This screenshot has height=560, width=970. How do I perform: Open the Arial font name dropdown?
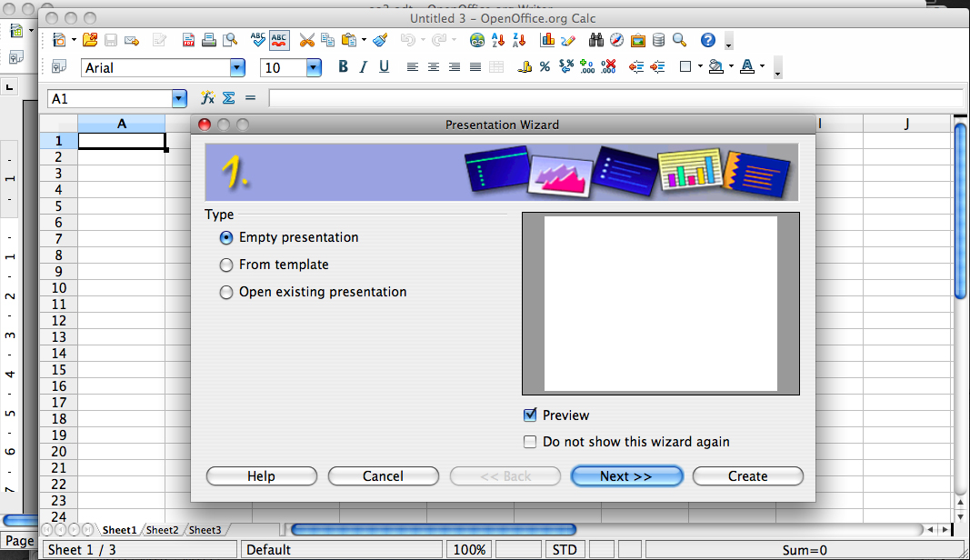237,67
